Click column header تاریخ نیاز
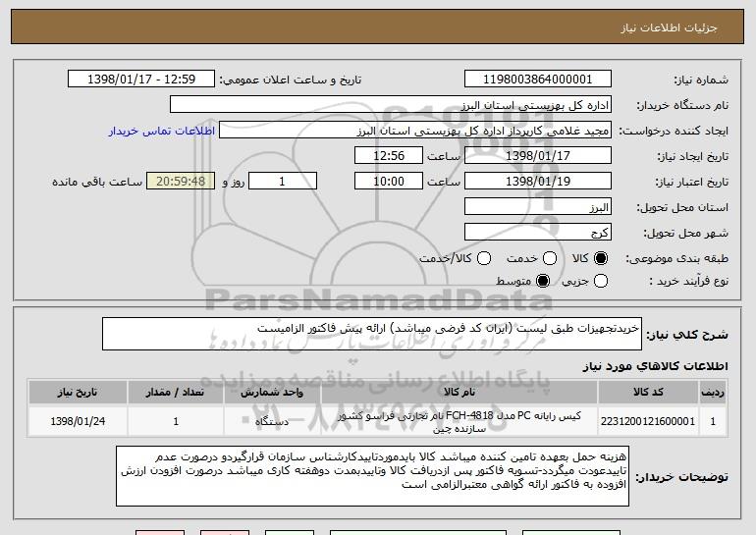The image size is (756, 535). [x=78, y=393]
